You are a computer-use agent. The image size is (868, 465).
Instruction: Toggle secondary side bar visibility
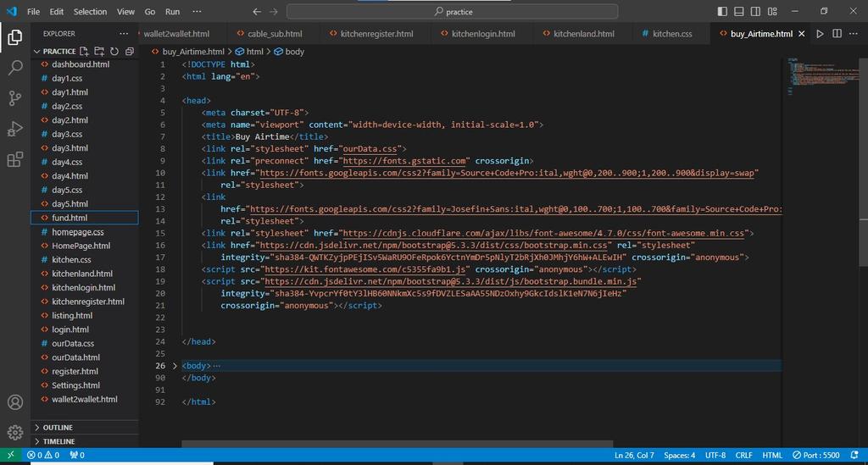point(755,11)
